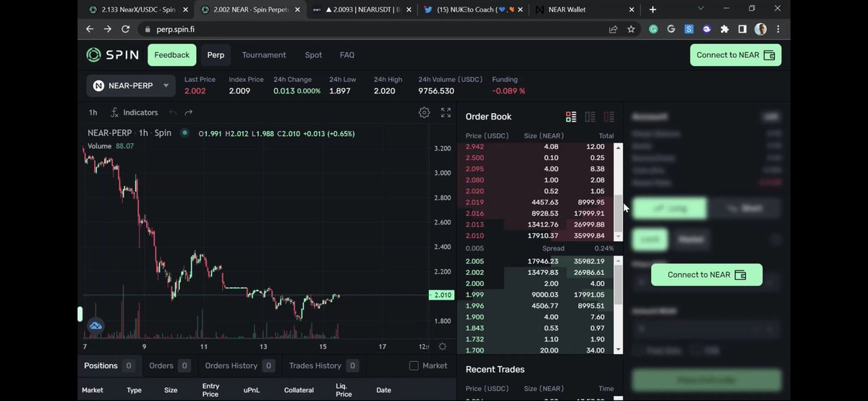
Task: Open Chrome extensions puzzle icon
Action: pos(724,29)
